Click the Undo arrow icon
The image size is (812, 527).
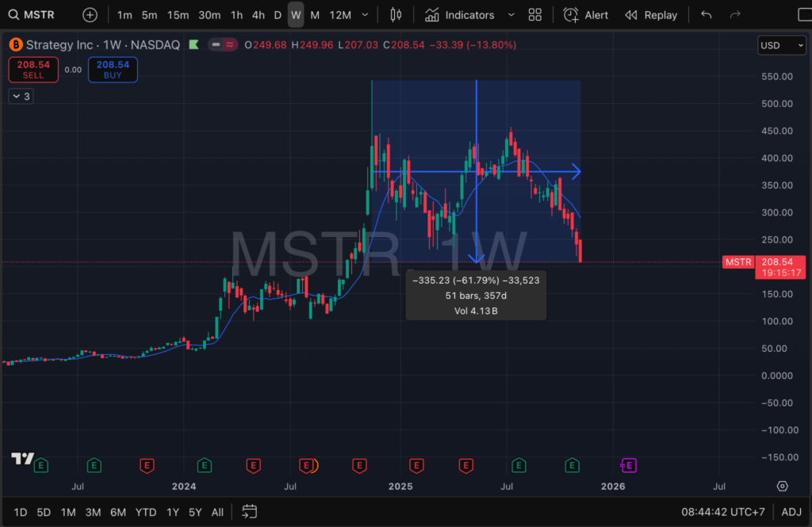click(707, 15)
